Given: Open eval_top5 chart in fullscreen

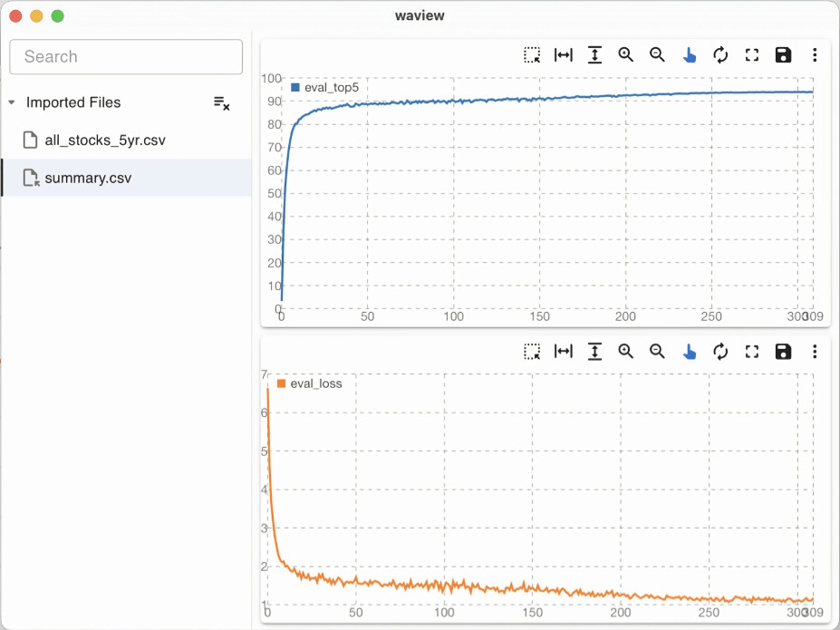Looking at the screenshot, I should (x=752, y=55).
